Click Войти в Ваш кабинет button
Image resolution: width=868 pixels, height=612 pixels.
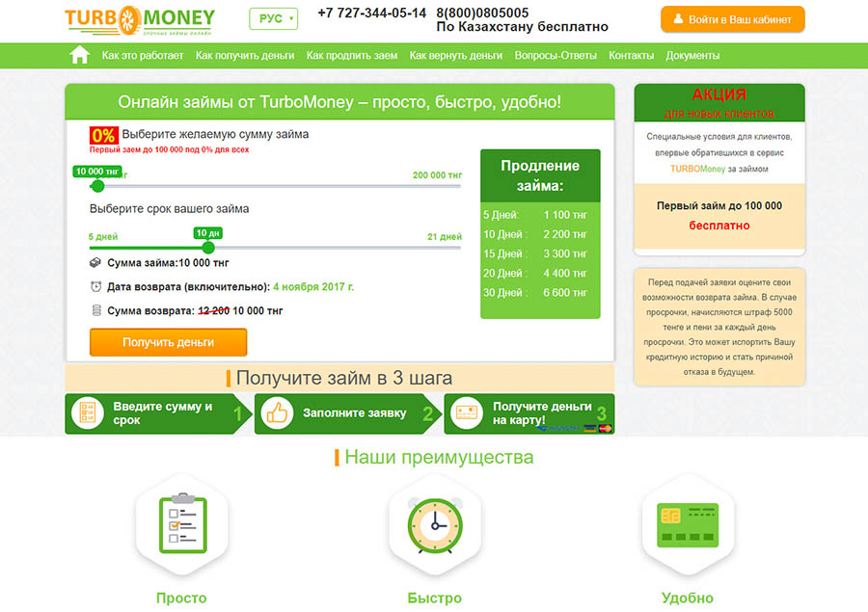click(732, 19)
